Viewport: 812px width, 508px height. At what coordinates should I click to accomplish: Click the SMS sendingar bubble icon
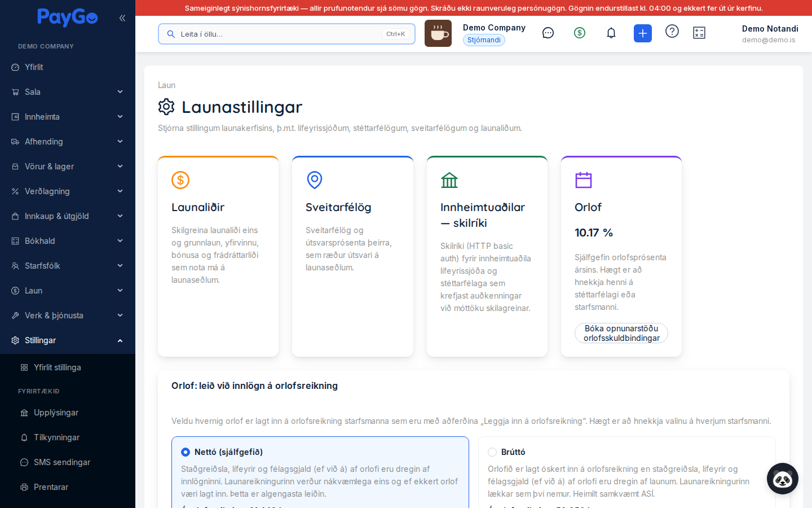point(24,462)
